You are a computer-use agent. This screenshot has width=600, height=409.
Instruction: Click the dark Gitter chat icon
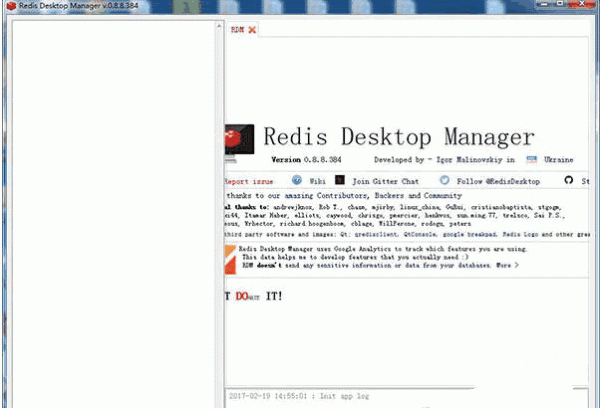(340, 180)
